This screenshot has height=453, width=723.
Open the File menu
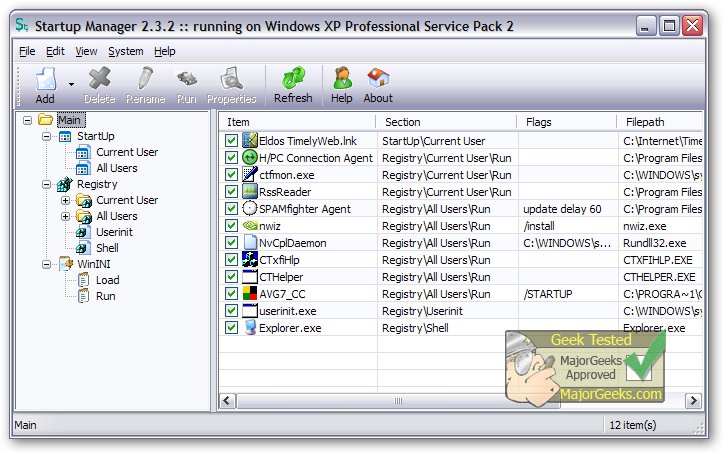pos(27,51)
